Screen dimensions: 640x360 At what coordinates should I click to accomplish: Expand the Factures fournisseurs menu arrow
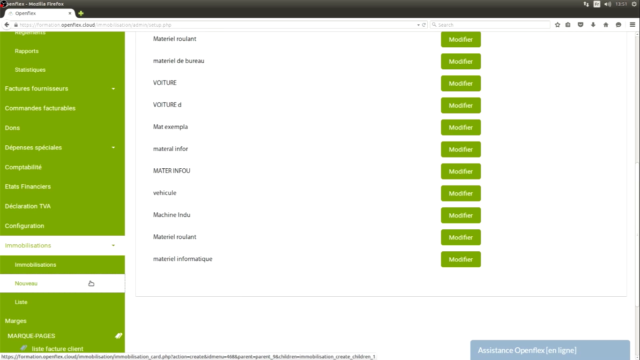coord(113,89)
